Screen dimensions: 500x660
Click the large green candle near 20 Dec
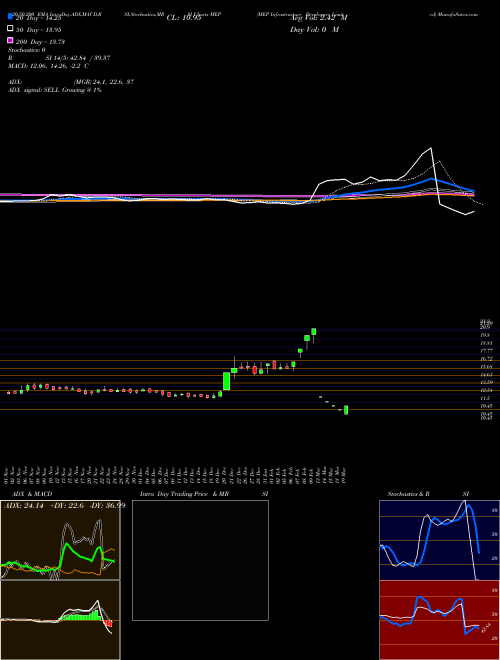[226, 381]
